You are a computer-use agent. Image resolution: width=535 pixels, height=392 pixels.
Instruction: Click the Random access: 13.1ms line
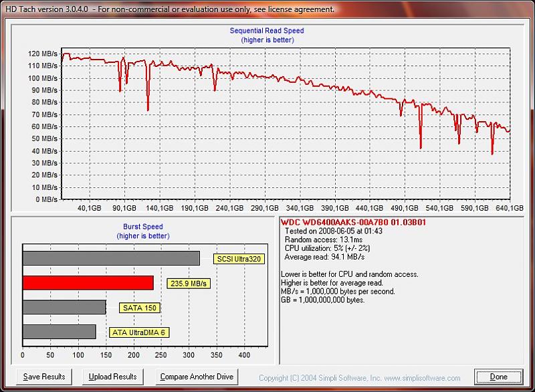tap(324, 239)
